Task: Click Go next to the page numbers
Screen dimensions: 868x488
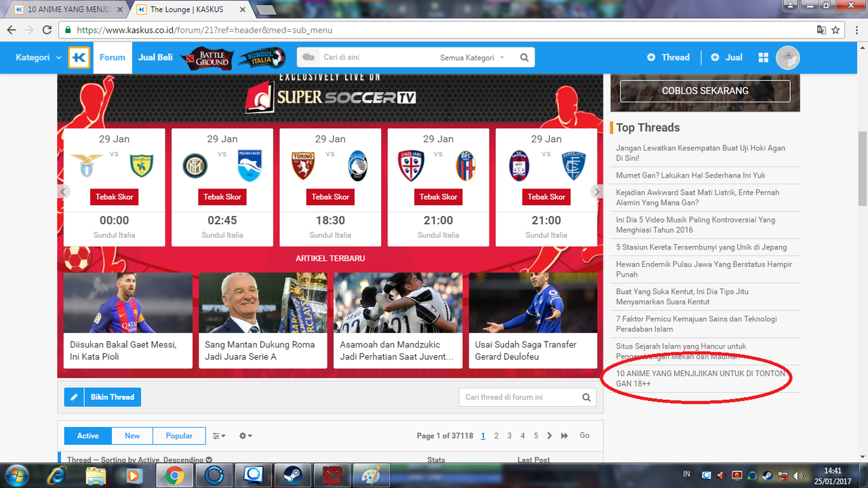Action: [x=585, y=436]
